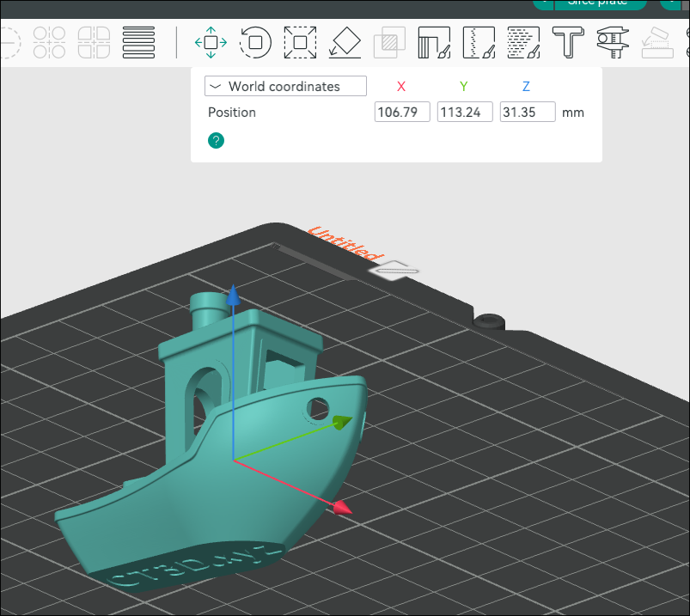690x616 pixels.
Task: Select the Support Painting tool
Action: click(434, 42)
